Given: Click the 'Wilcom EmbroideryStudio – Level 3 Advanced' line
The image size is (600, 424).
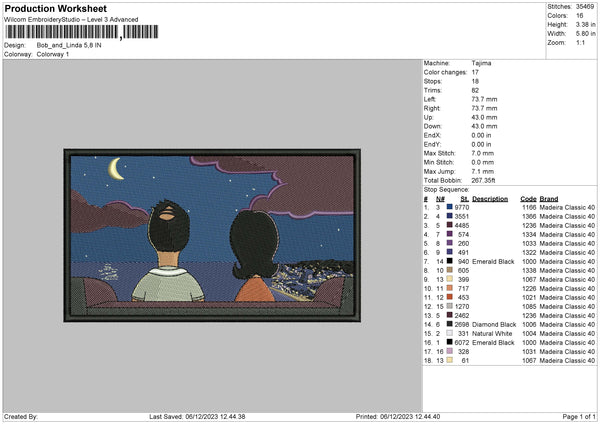Looking at the screenshot, I should [71, 20].
